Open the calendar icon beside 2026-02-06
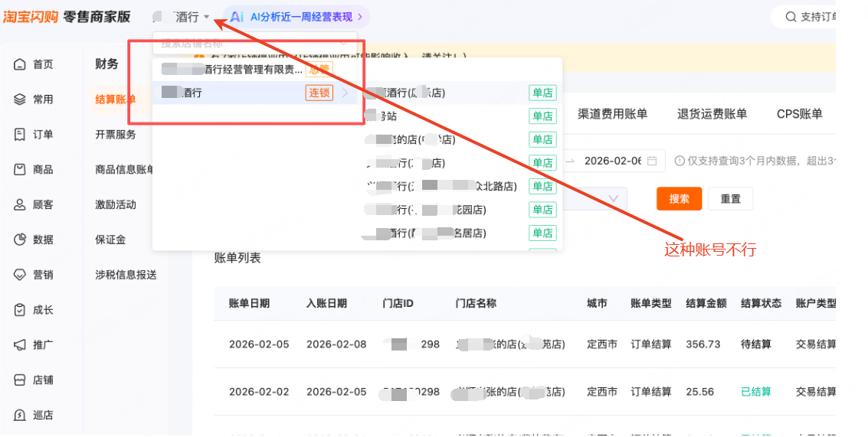The height and width of the screenshot is (437, 868). click(652, 161)
